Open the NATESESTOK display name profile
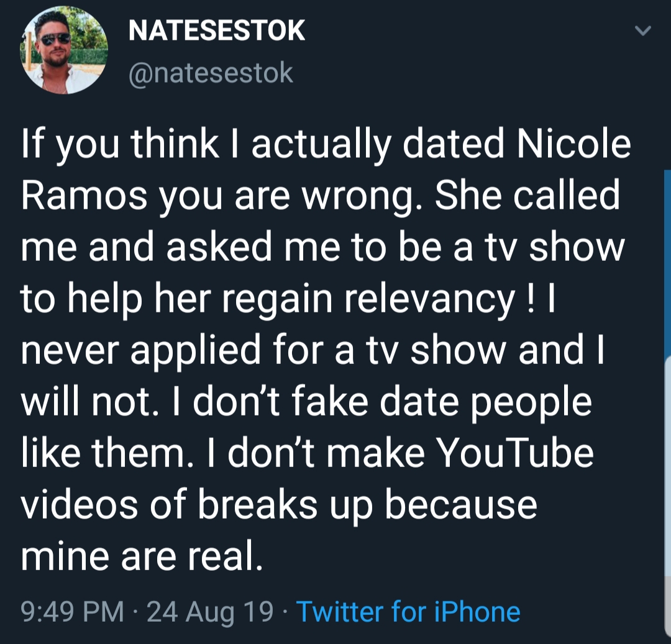The image size is (671, 644). click(217, 30)
